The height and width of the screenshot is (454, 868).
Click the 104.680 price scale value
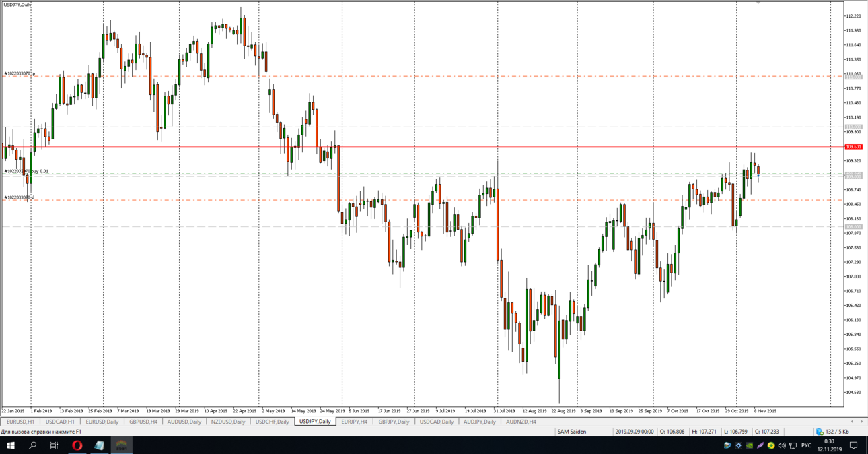(853, 392)
